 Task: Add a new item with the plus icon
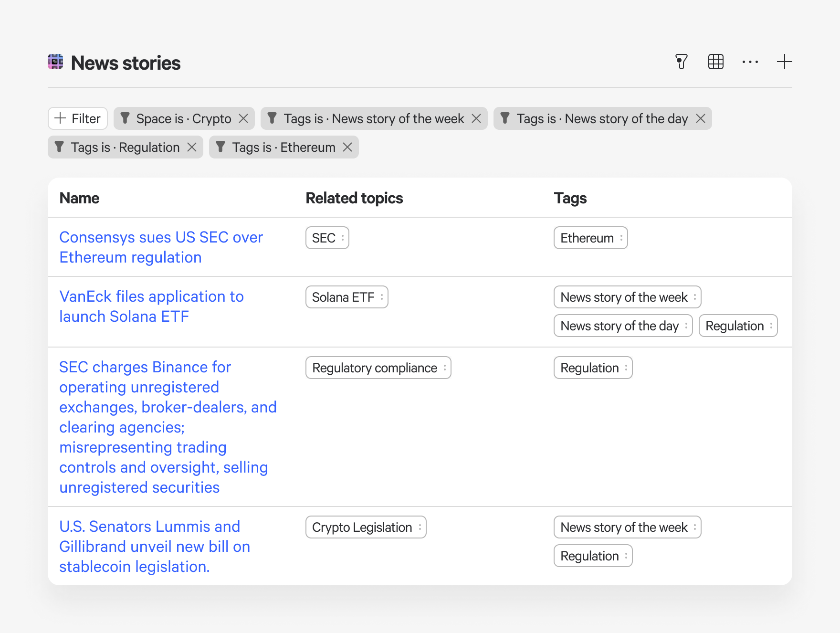pyautogui.click(x=784, y=62)
